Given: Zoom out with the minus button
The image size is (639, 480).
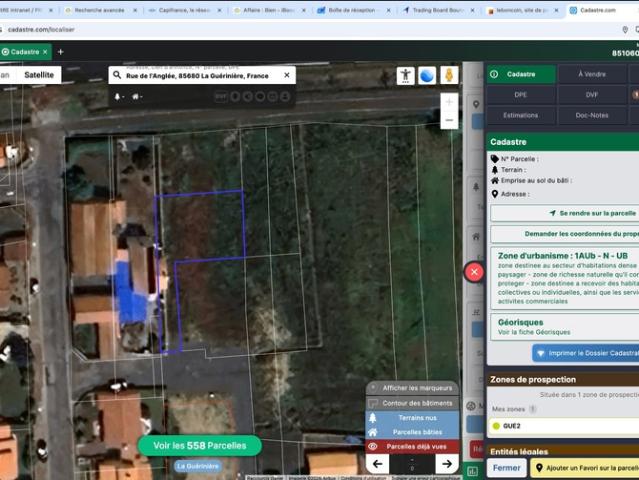Looking at the screenshot, I should (x=449, y=120).
